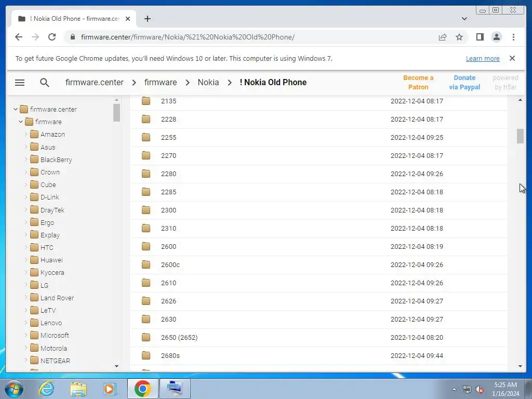Click Learn more link
Viewport: 532px width, 399px height.
point(483,58)
